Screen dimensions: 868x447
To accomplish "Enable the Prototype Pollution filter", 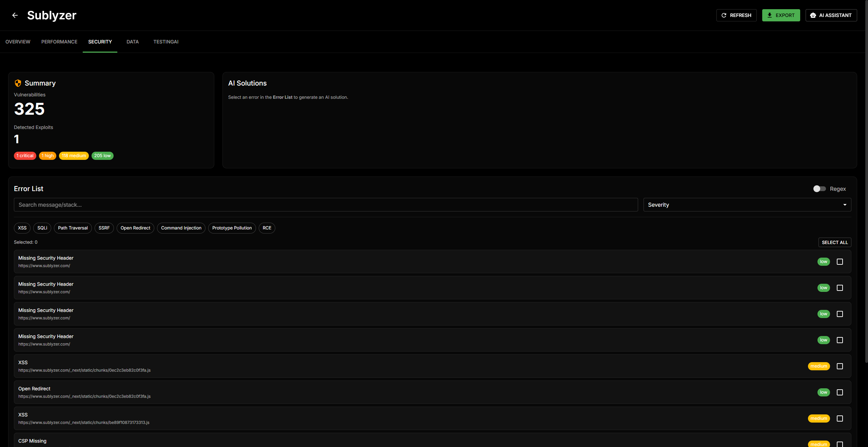I will point(232,228).
